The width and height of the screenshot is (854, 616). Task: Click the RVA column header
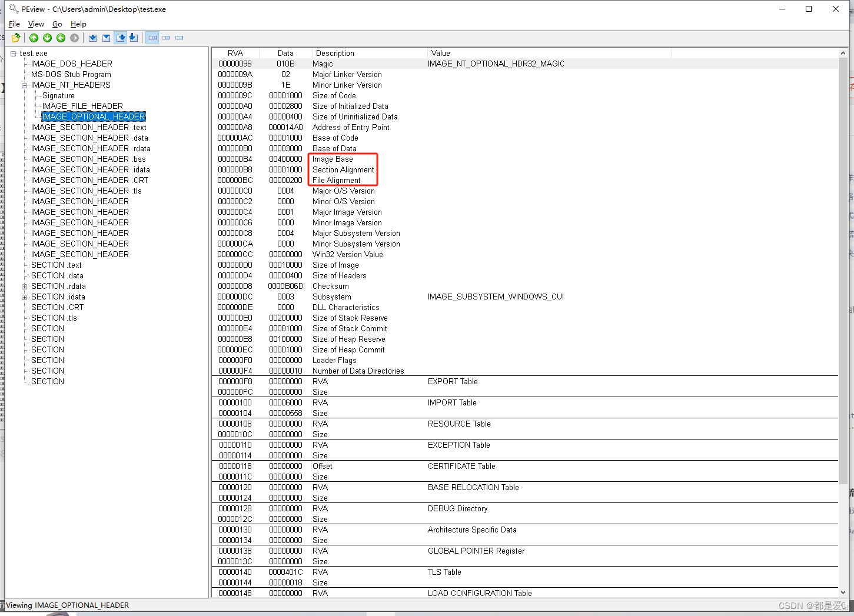point(235,53)
